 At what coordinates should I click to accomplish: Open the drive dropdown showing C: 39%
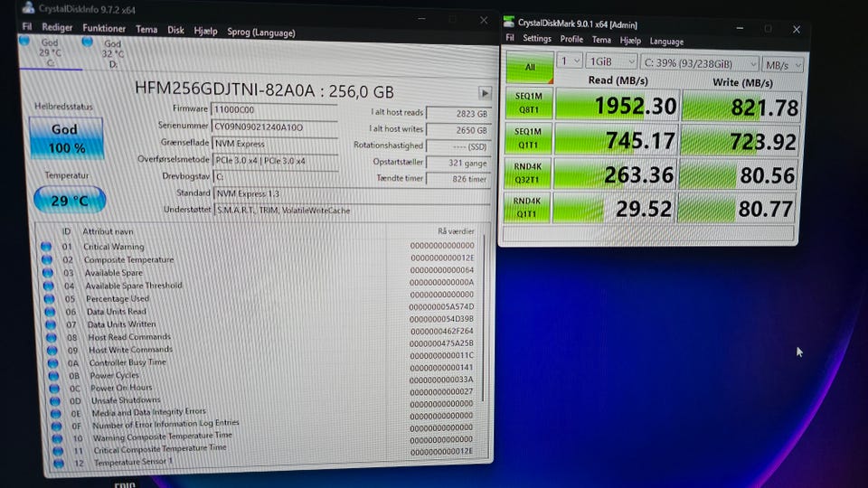click(699, 63)
